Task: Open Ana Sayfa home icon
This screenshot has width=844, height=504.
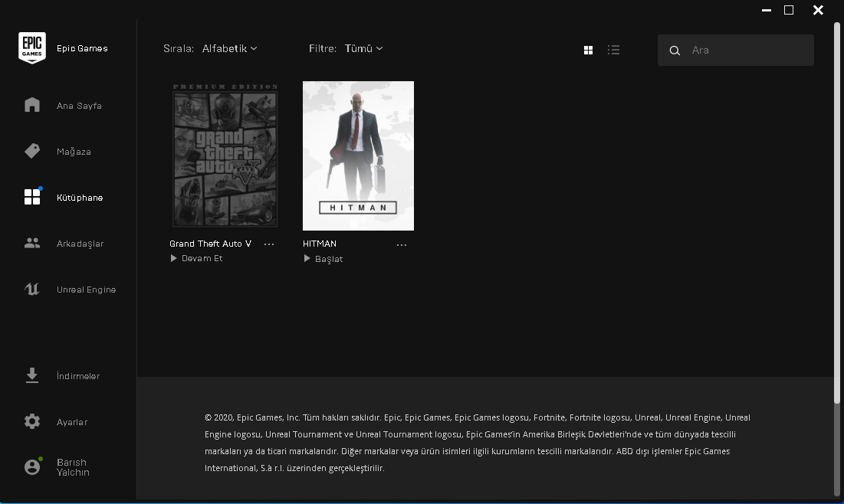Action: pos(31,105)
